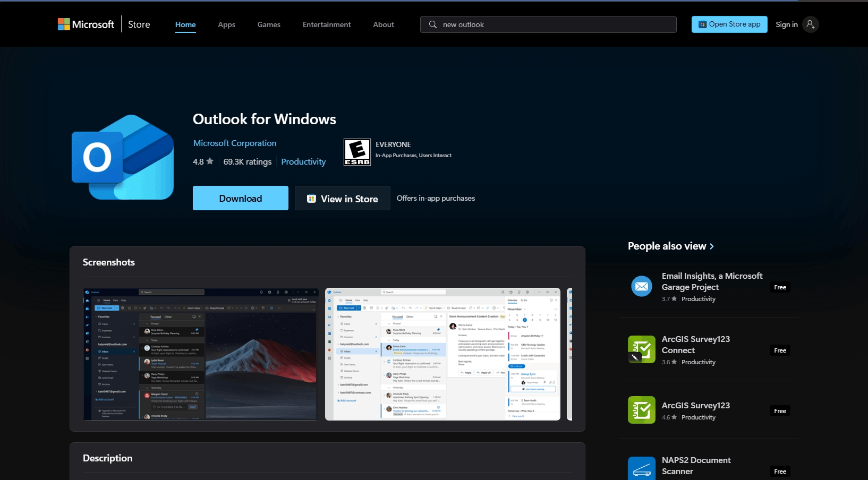Click the ESRB Everyone rating badge
The image size is (868, 480).
pos(357,152)
